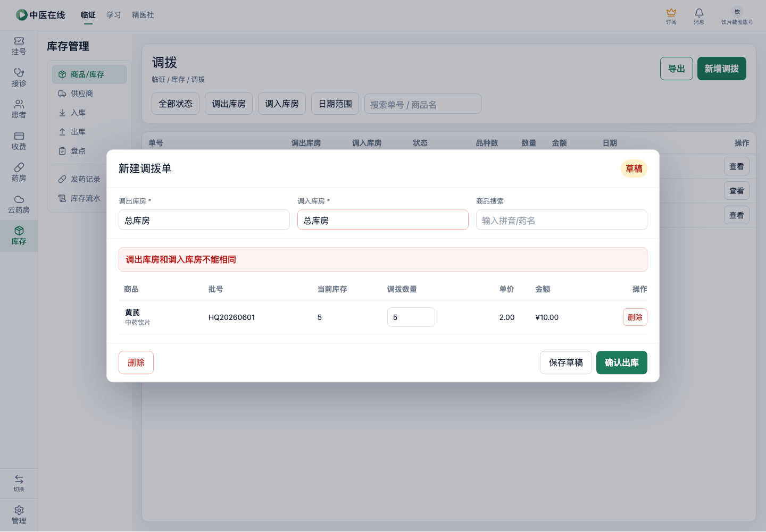Open dialog's 调出库房 select (总库房)
The image size is (766, 532).
coord(204,219)
